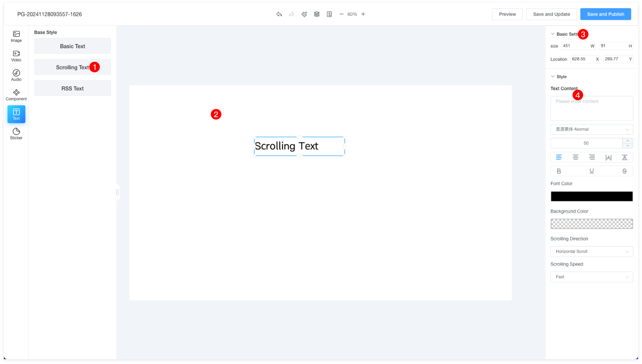The height and width of the screenshot is (364, 642).
Task: Click the page ID title PG-20241128093557-1626
Action: (x=50, y=14)
